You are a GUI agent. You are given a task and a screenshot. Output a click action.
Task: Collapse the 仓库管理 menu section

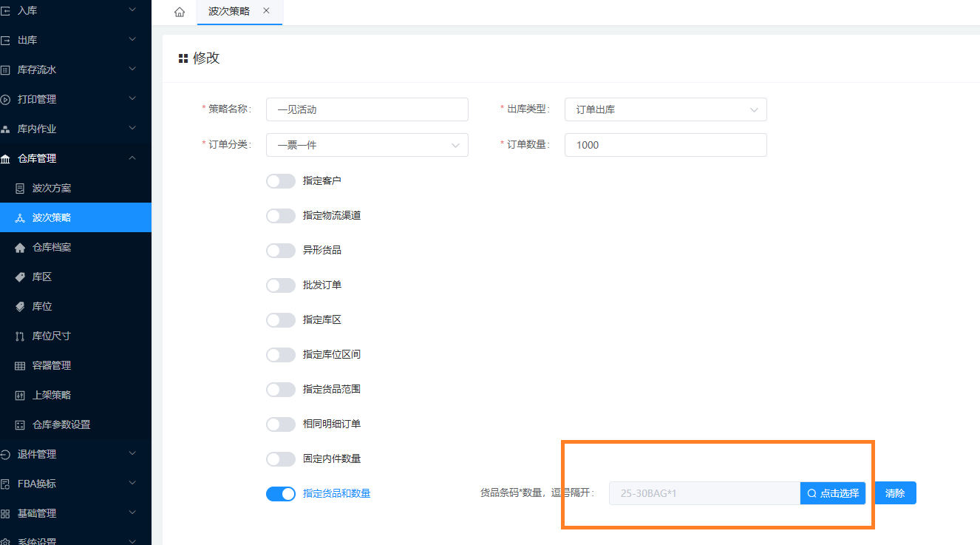pyautogui.click(x=74, y=158)
